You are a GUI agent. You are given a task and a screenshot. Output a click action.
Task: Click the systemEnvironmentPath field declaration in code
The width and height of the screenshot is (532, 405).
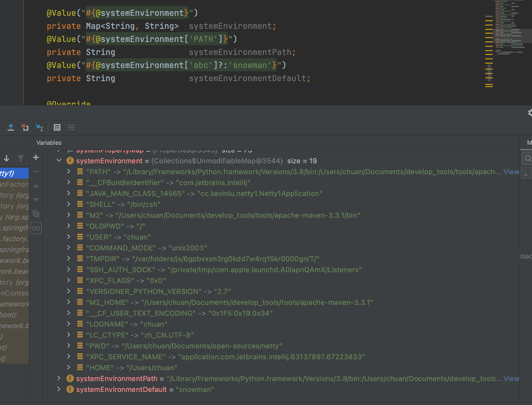[240, 52]
